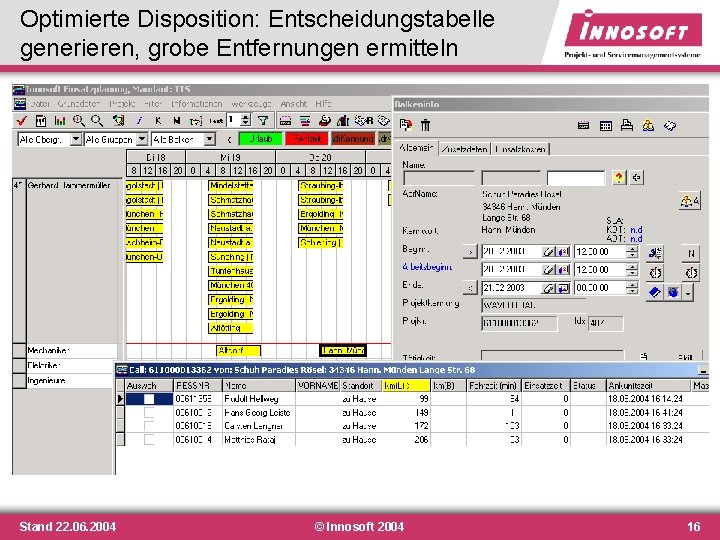Click the red checkmark toolbar icon
The width and height of the screenshot is (720, 540).
pos(21,121)
